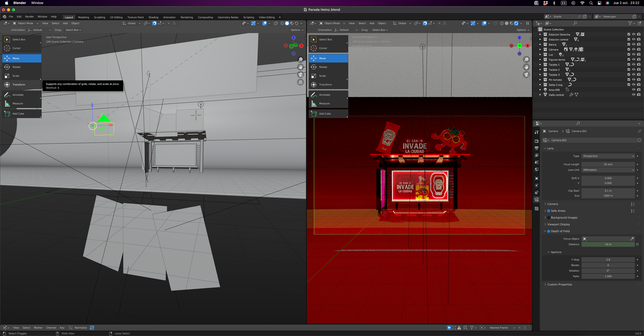The height and width of the screenshot is (336, 644).
Task: Expand Figuras techo collection in outliner
Action: click(x=540, y=60)
